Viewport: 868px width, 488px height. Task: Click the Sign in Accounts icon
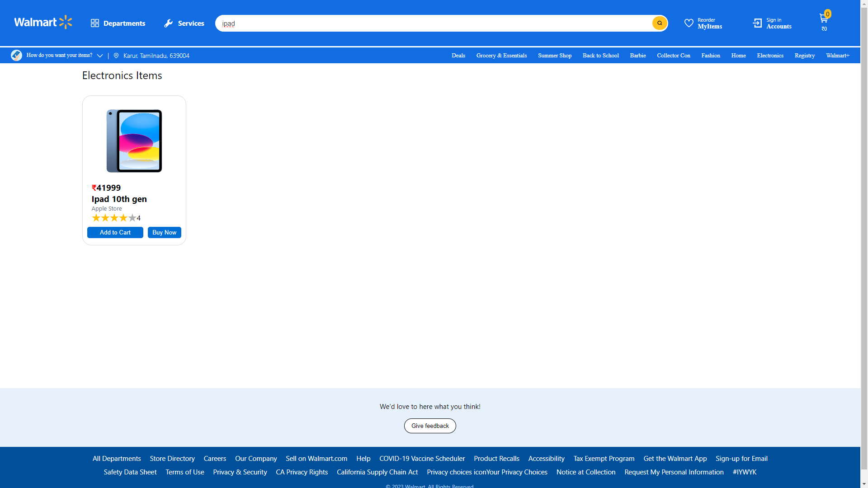757,23
